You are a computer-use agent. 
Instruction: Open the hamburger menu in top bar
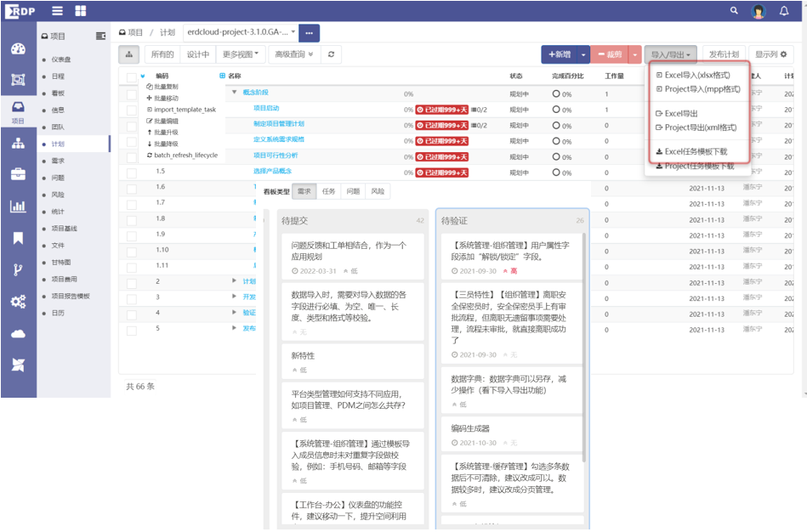click(58, 11)
